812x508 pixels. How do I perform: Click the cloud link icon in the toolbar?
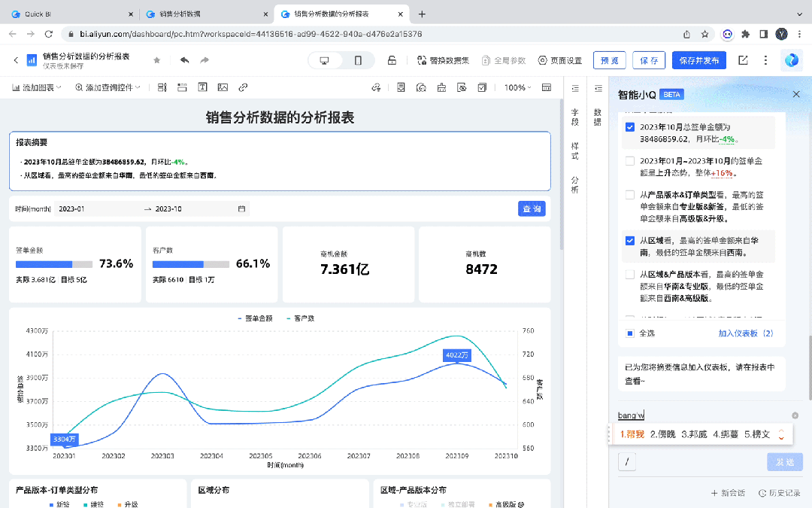(377, 87)
